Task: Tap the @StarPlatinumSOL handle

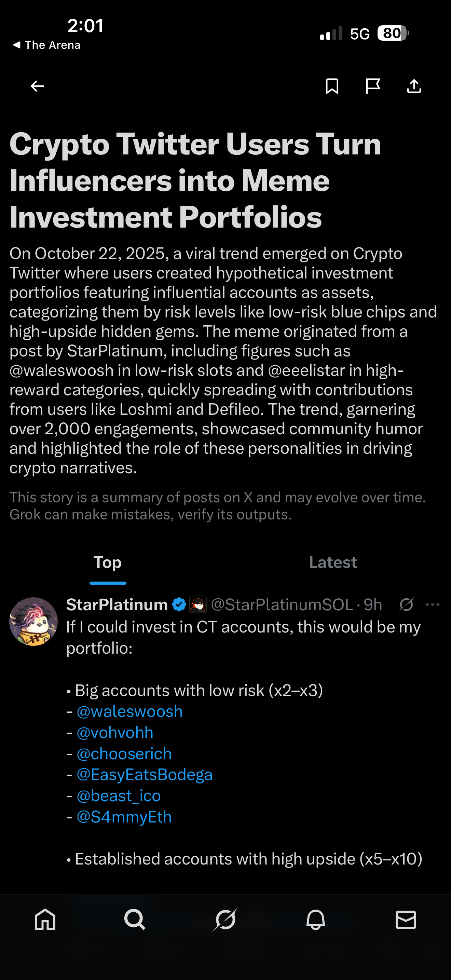Action: coord(282,604)
